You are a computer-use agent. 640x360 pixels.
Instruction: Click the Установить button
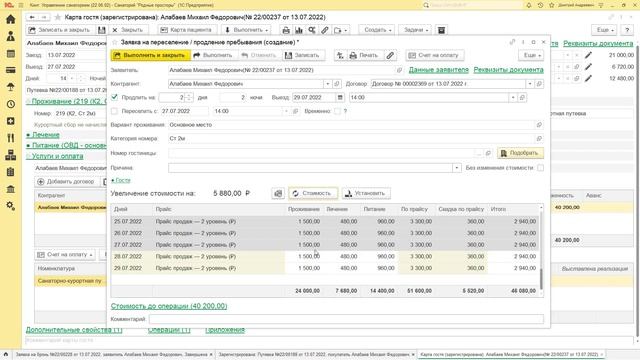click(366, 193)
